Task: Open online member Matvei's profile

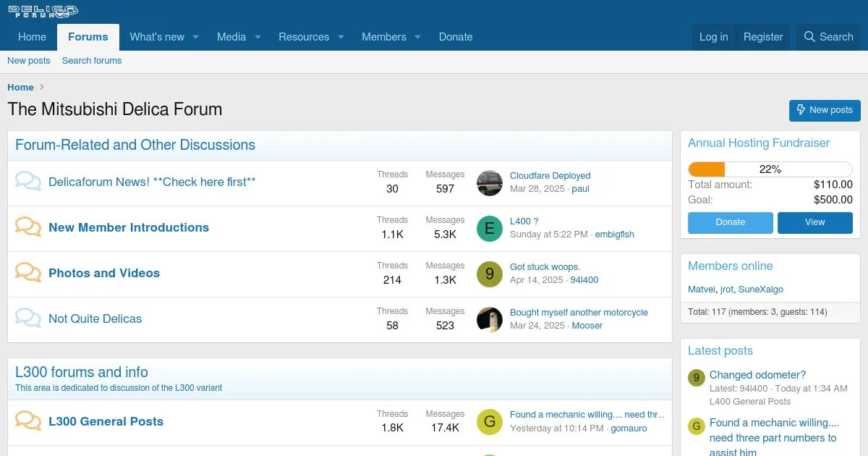Action: [x=702, y=290]
